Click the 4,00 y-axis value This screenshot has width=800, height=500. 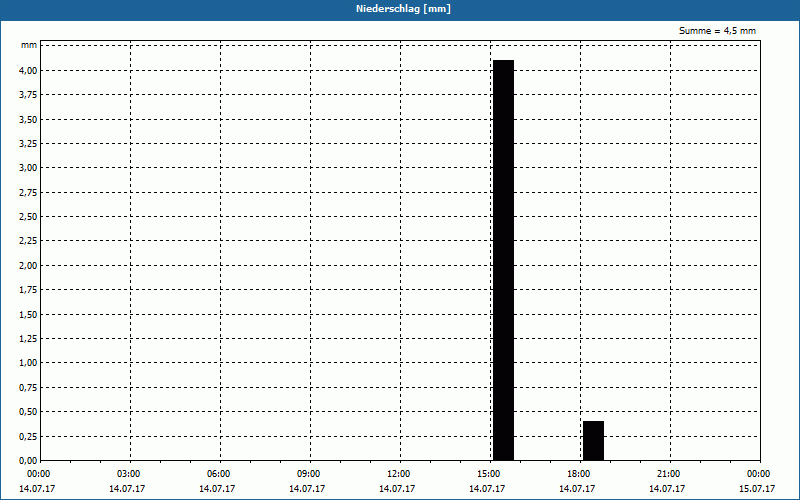point(28,70)
